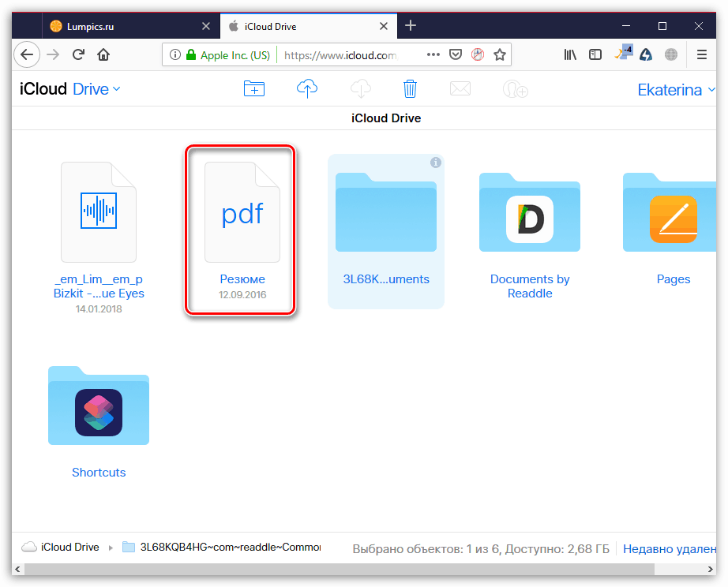Viewport: 728px width, 587px height.
Task: Toggle the bookmark star in the address bar
Action: coord(500,54)
